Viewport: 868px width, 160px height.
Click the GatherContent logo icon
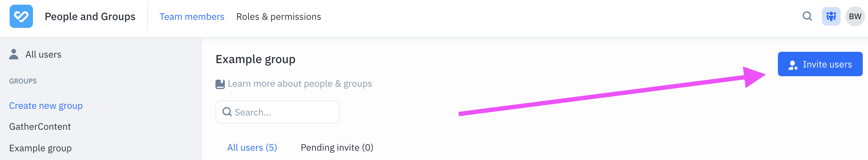pyautogui.click(x=21, y=17)
